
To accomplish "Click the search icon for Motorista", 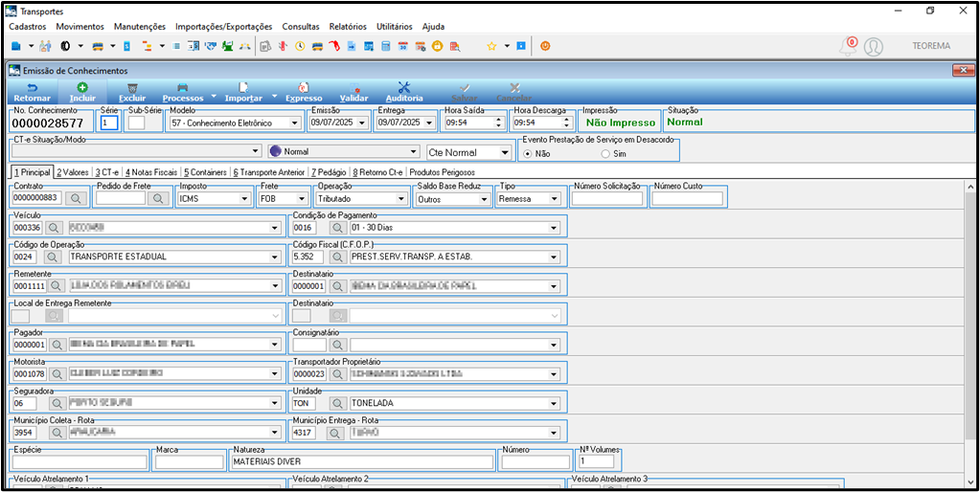I will tap(56, 374).
